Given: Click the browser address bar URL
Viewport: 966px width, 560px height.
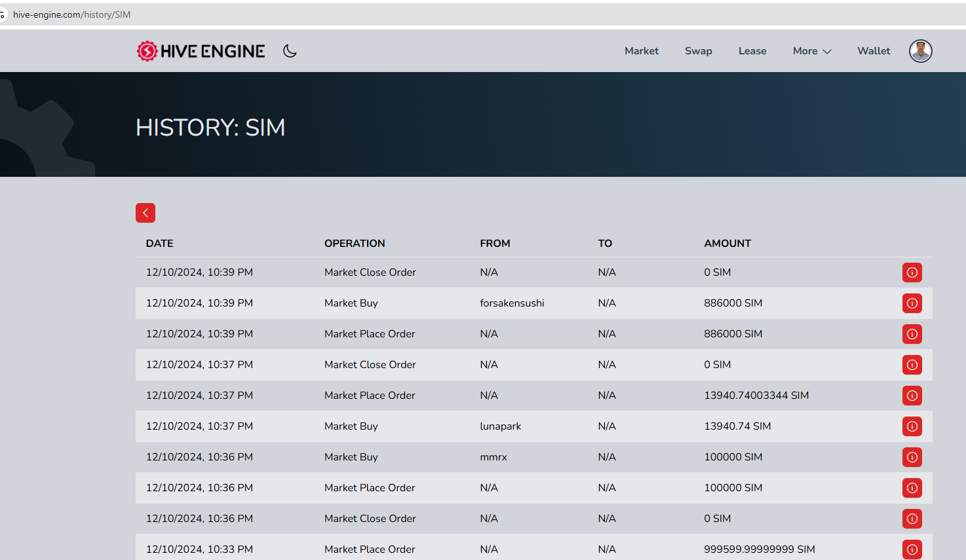Looking at the screenshot, I should point(71,14).
